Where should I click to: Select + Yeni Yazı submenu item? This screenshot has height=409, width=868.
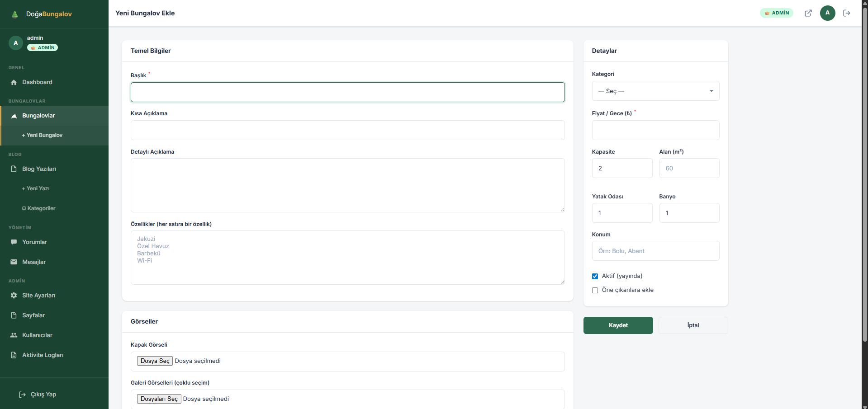pyautogui.click(x=36, y=188)
